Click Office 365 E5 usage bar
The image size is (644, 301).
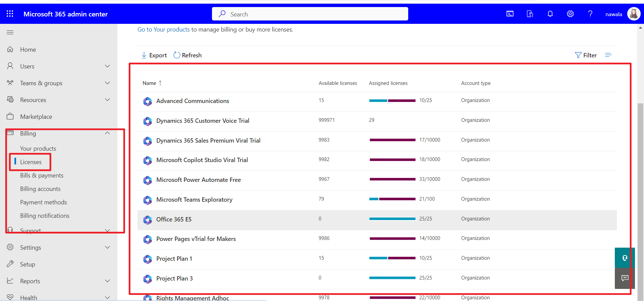coord(392,219)
